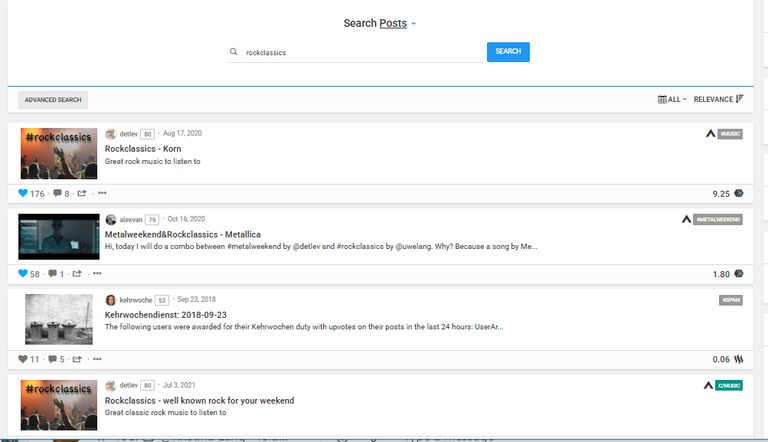Viewport: 768px width, 442px height.
Task: Open comments on Rockclassics - Korn post
Action: 57,193
